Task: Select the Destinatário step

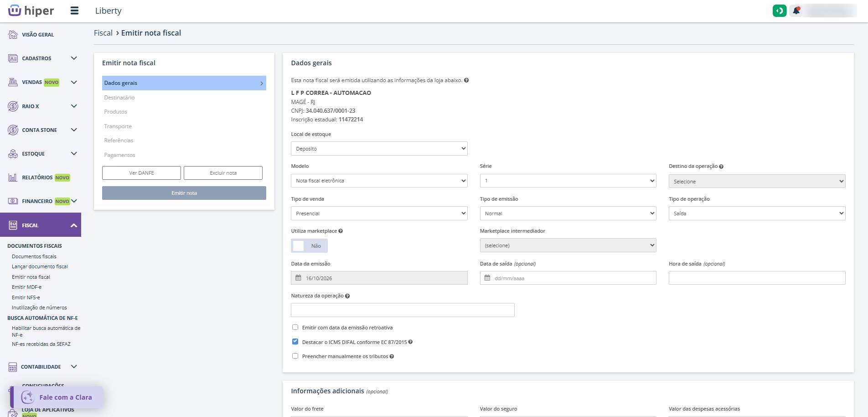Action: tap(119, 98)
